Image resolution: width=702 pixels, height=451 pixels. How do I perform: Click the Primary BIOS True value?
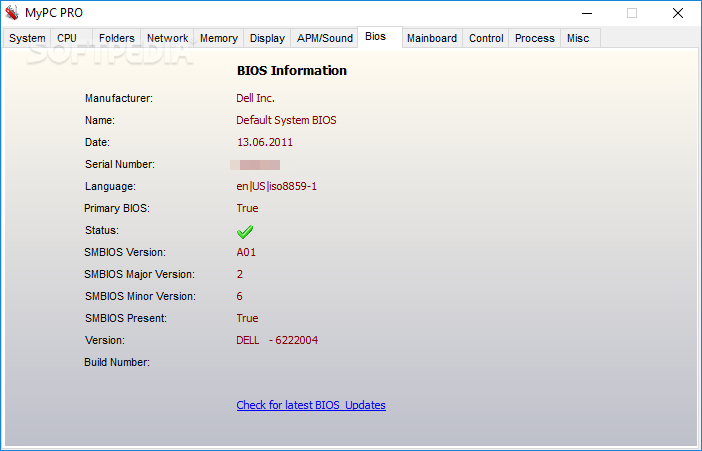click(x=247, y=208)
